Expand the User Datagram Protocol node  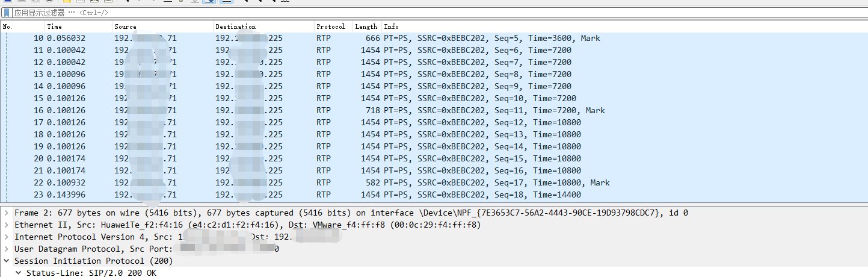coord(6,249)
